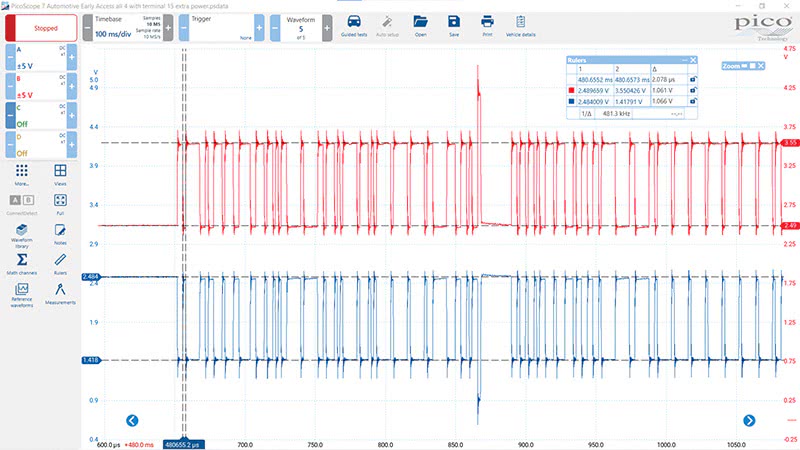This screenshot has height=450, width=800.
Task: Minimize the Rulers panel
Action: pos(684,60)
